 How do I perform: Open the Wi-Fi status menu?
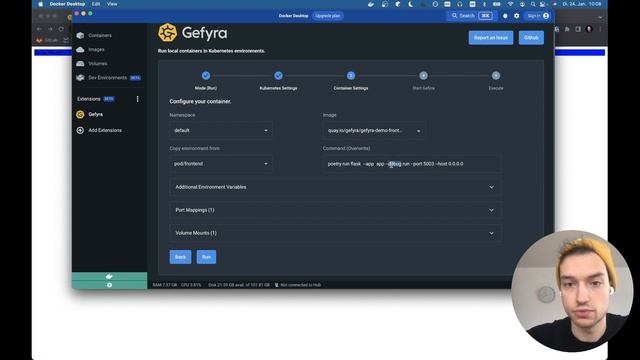pyautogui.click(x=511, y=4)
